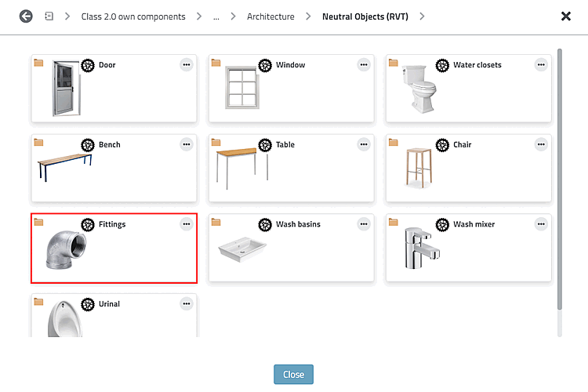
Task: Select Architecture in the breadcrumb path
Action: (x=270, y=16)
